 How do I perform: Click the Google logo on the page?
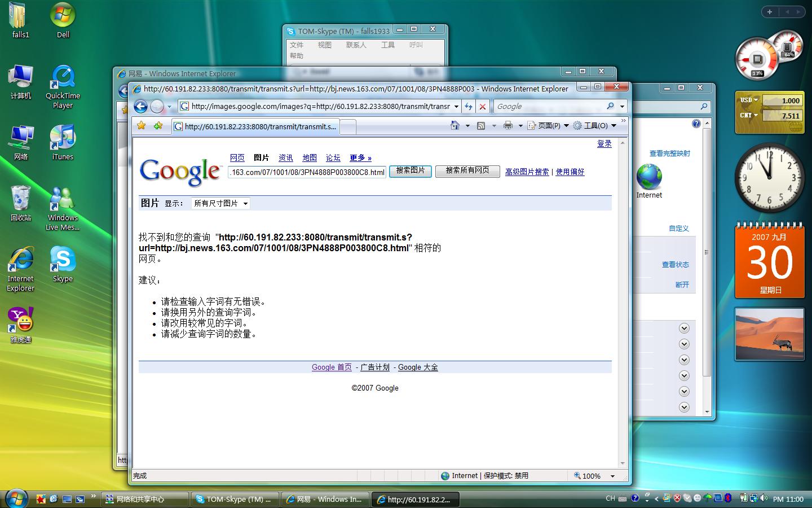tap(180, 172)
